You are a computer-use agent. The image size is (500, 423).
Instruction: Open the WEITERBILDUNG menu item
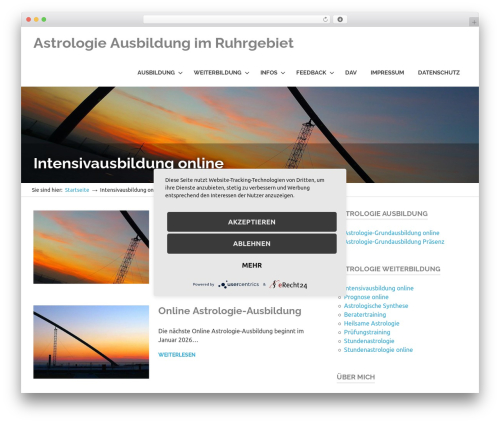[x=217, y=73]
